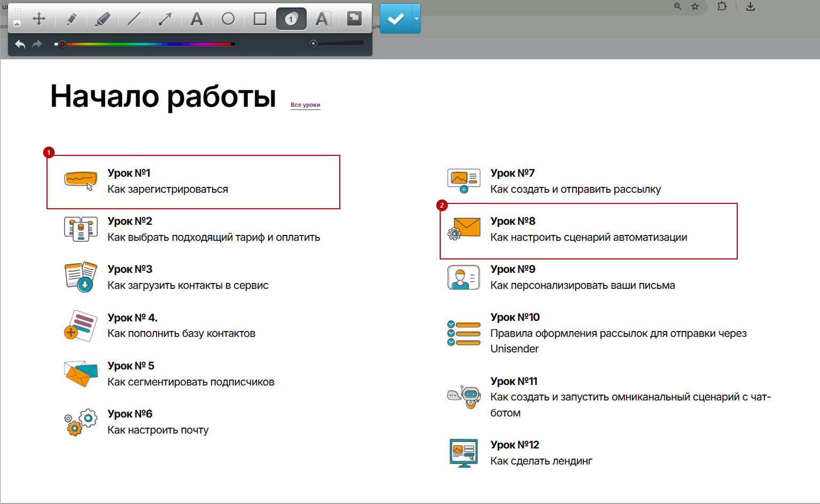Open "Как настроить сценарий автоматизации"
Viewport: 820px width, 504px height.
coord(589,238)
